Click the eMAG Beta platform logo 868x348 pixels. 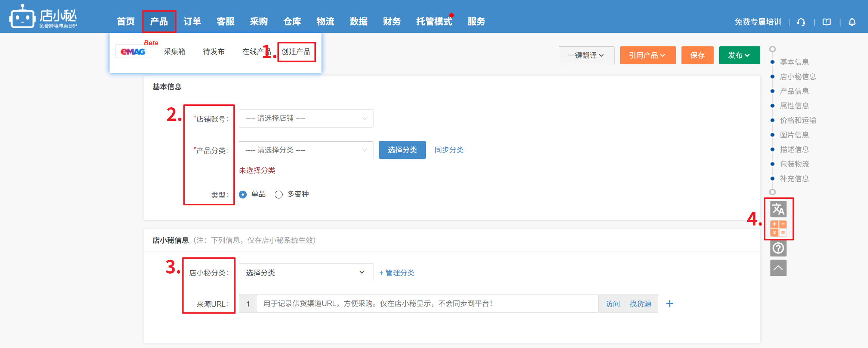click(x=133, y=52)
